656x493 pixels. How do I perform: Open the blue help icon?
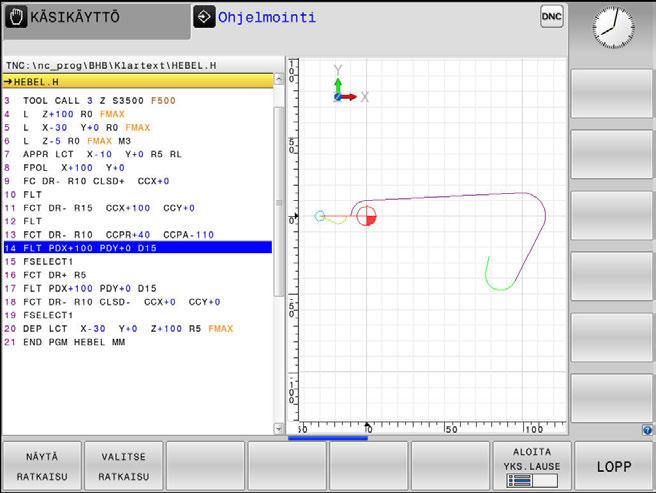(647, 430)
